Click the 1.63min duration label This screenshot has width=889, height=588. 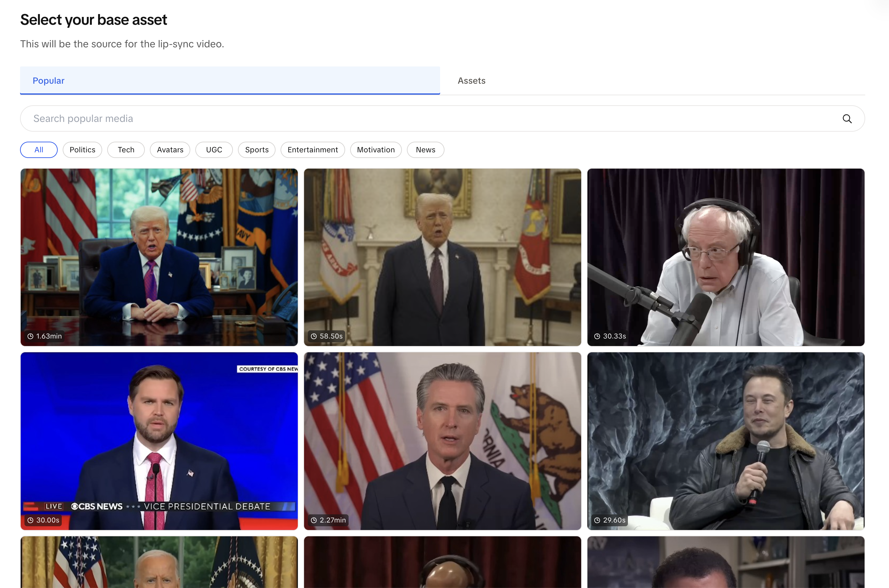45,336
